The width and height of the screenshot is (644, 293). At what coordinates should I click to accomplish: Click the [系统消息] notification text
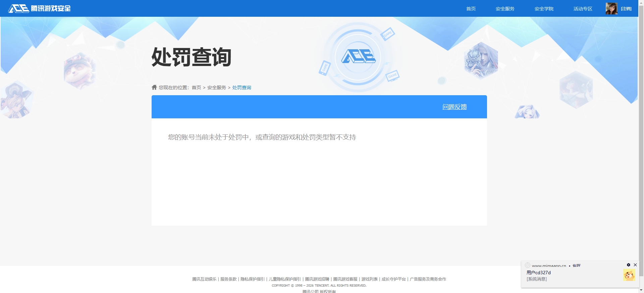coord(537,279)
